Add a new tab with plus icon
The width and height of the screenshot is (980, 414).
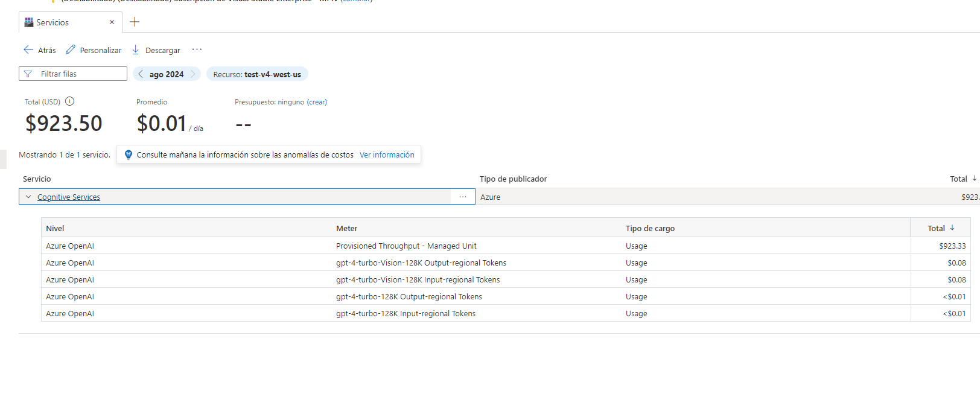(135, 22)
